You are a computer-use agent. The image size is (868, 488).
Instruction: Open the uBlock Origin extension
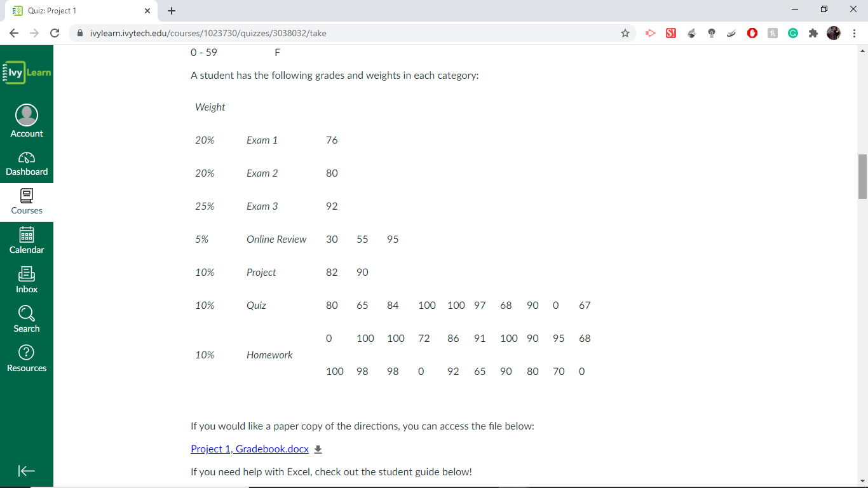pyautogui.click(x=752, y=33)
